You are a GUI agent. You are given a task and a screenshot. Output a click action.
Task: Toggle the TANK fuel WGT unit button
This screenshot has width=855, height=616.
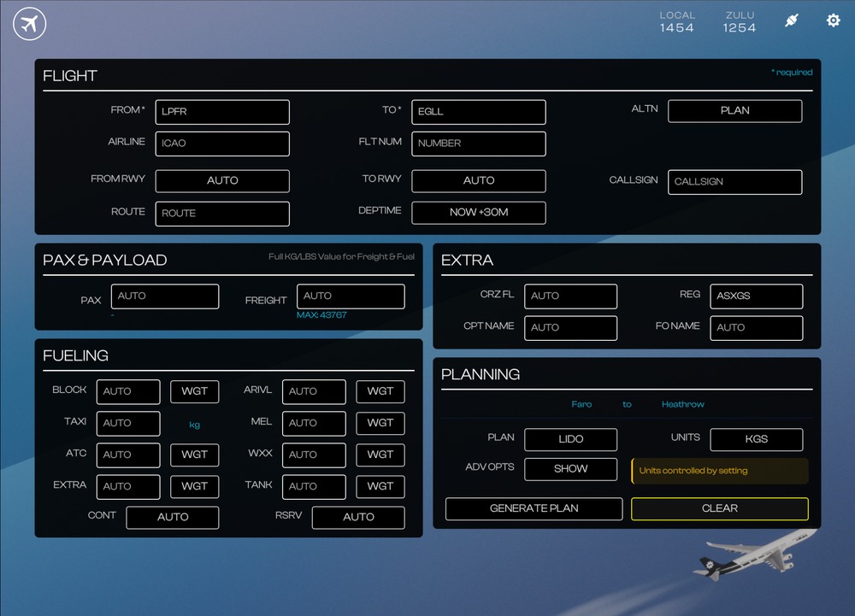pyautogui.click(x=380, y=486)
